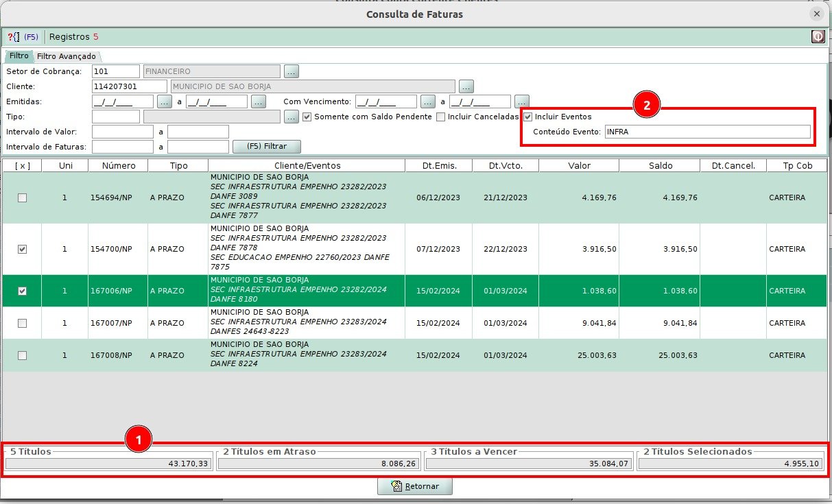
Task: Select the Filtro tab
Action: [x=19, y=56]
